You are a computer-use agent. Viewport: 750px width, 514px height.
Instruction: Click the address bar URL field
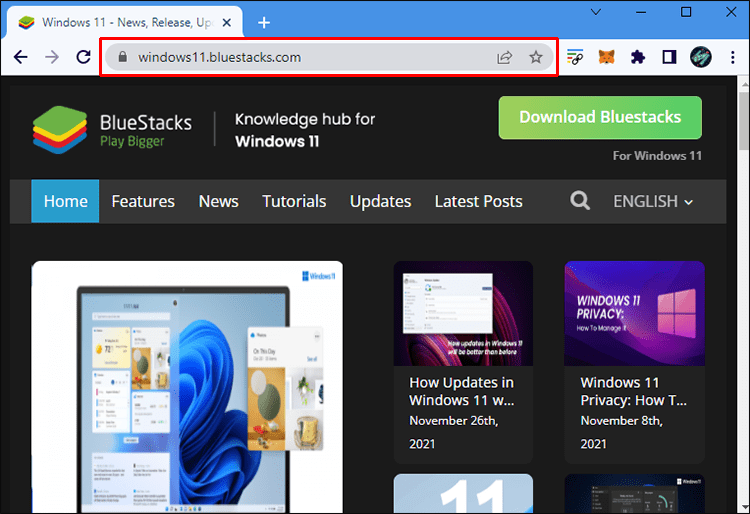300,57
